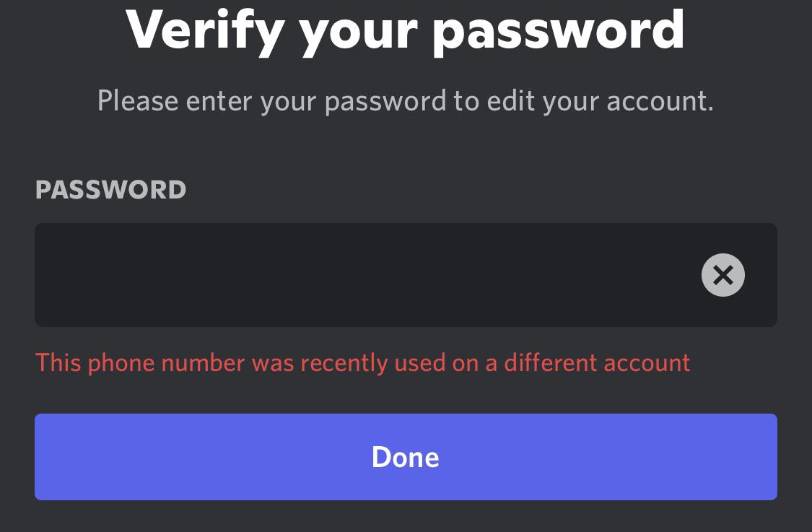The height and width of the screenshot is (532, 812).
Task: Select the instruction text about editing your account
Action: [405, 100]
